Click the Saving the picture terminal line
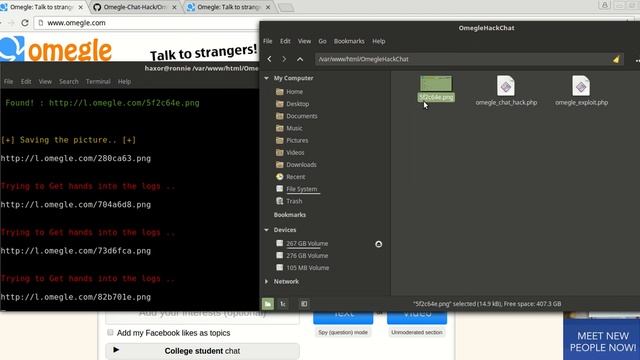Screen dimensions: 640x360 [x=69, y=140]
